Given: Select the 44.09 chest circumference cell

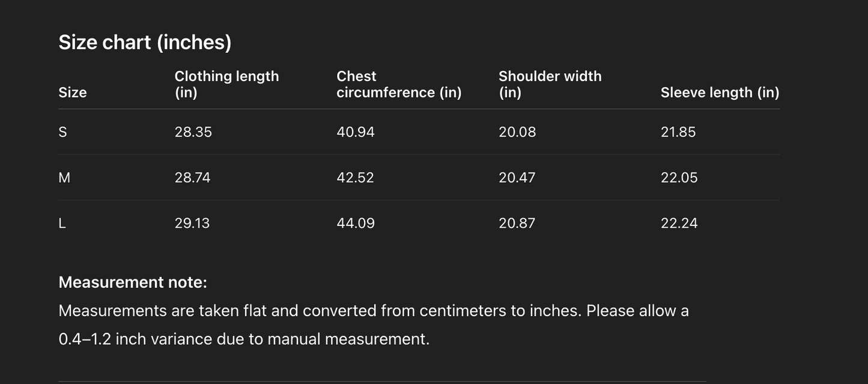Looking at the screenshot, I should pyautogui.click(x=355, y=224).
